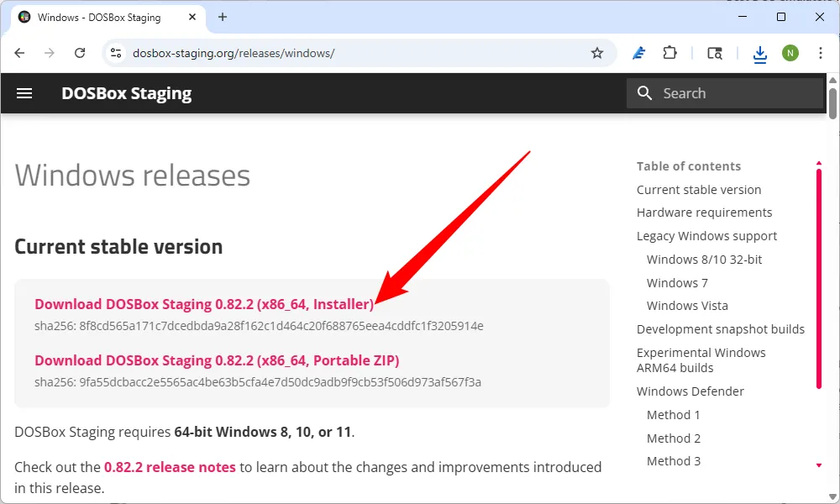Click the page vertical scrollbar thumb

(x=832, y=102)
